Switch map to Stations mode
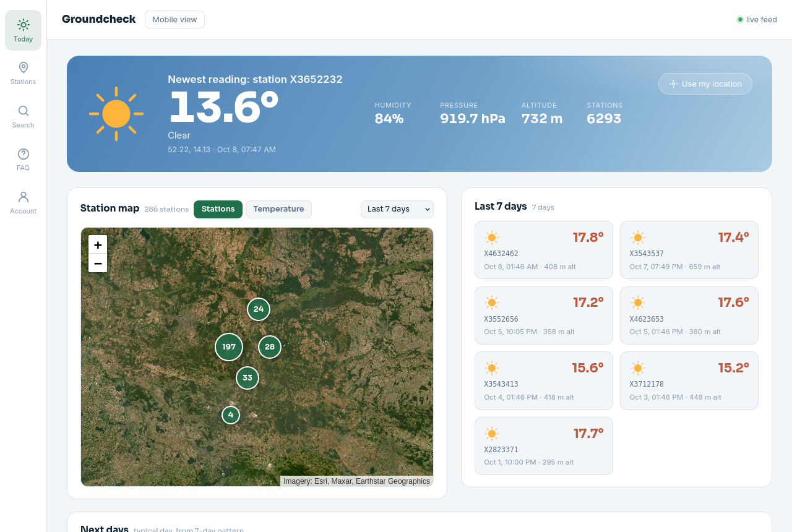The width and height of the screenshot is (792, 532). pos(218,209)
